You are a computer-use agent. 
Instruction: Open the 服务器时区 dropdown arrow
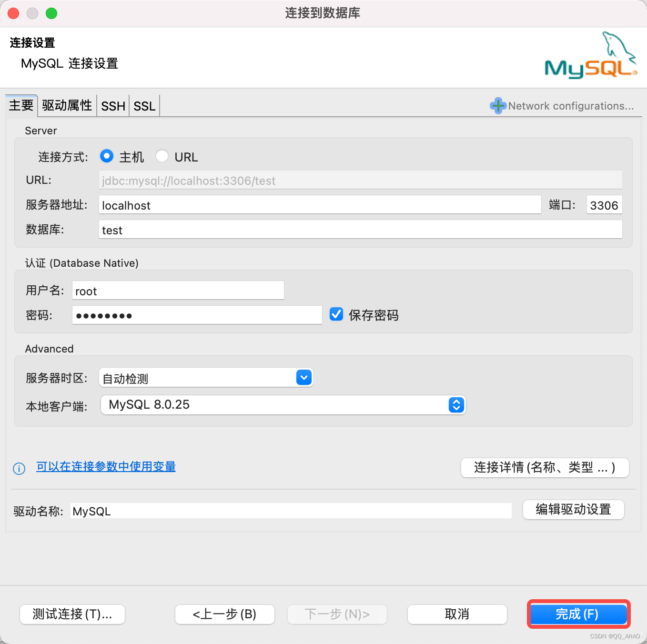304,377
